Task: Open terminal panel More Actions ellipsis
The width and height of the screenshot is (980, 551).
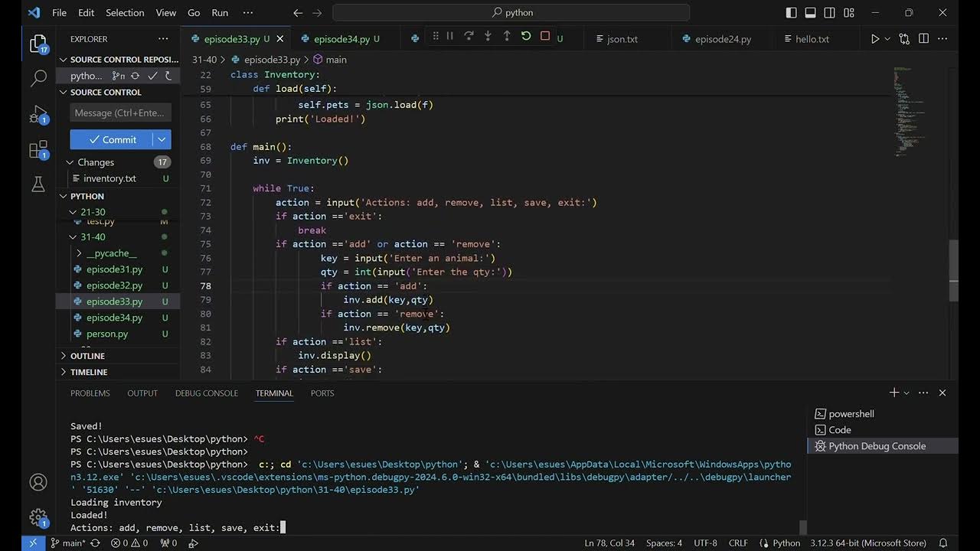Action: [924, 393]
